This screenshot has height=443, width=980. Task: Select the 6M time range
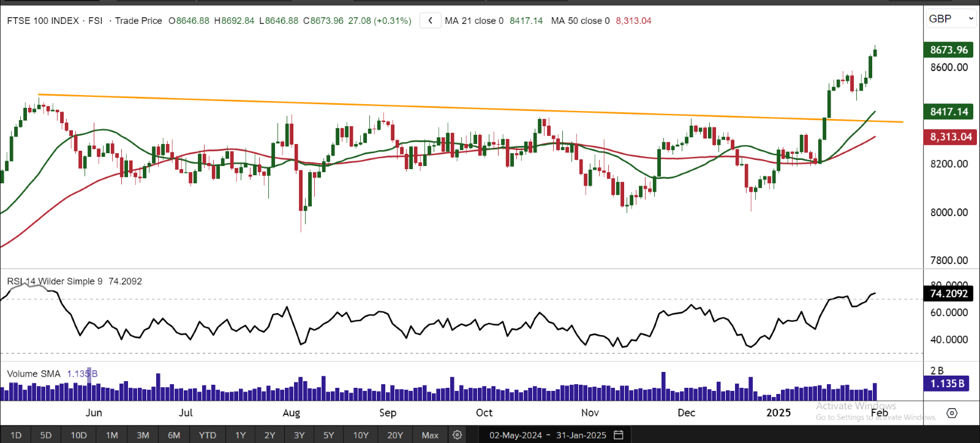[174, 435]
